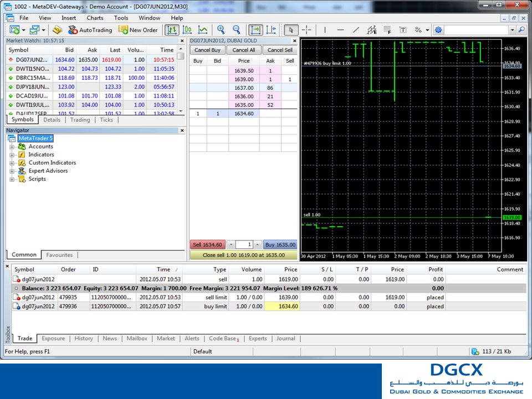Click Close sell 1.00 1619.00 button
This screenshot has width=532, height=399.
tap(244, 255)
